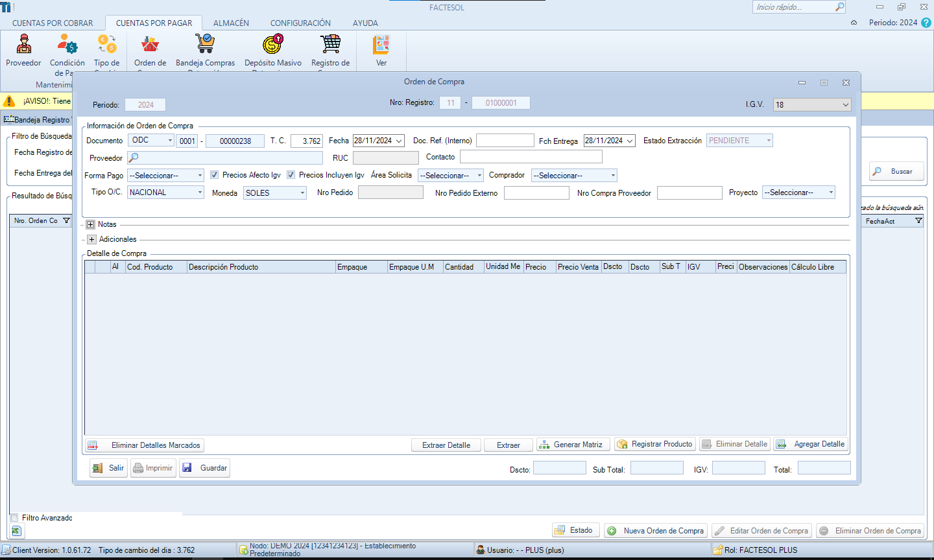Toggle Precios Afecto Igv checkbox
The height and width of the screenshot is (560, 934).
click(215, 175)
